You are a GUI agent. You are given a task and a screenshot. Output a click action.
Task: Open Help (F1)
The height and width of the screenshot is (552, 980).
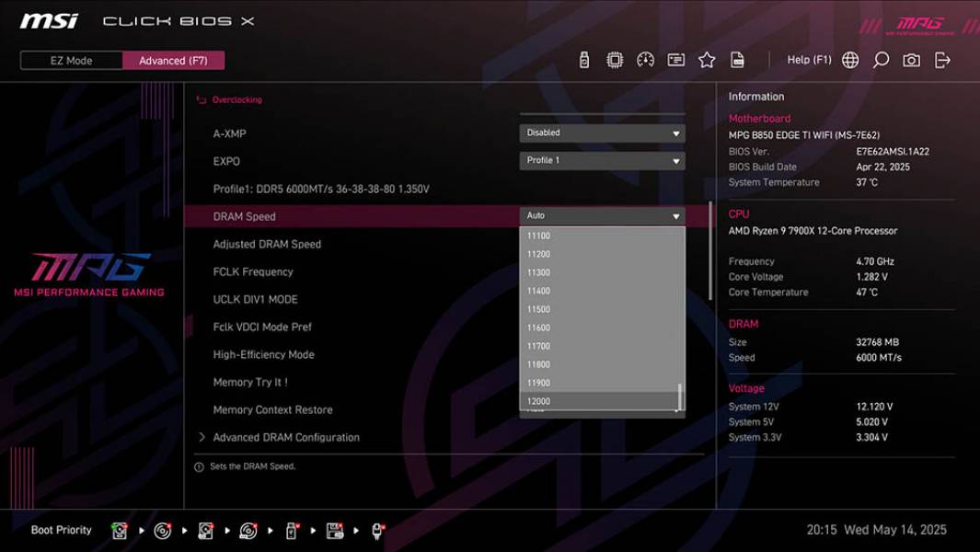tap(809, 60)
